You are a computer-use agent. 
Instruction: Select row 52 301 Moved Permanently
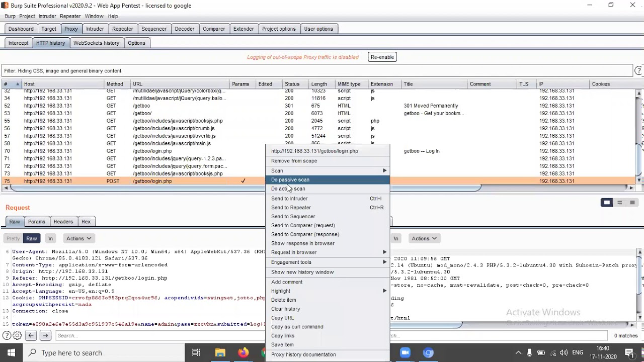click(x=319, y=106)
